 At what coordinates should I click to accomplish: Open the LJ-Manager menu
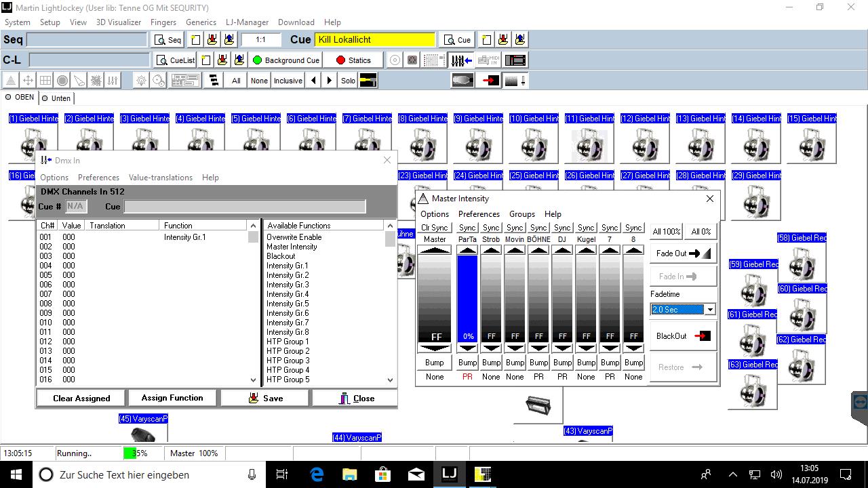(247, 22)
